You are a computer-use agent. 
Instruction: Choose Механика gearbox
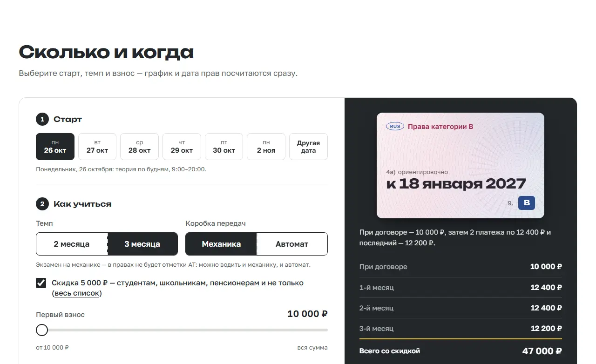(221, 244)
